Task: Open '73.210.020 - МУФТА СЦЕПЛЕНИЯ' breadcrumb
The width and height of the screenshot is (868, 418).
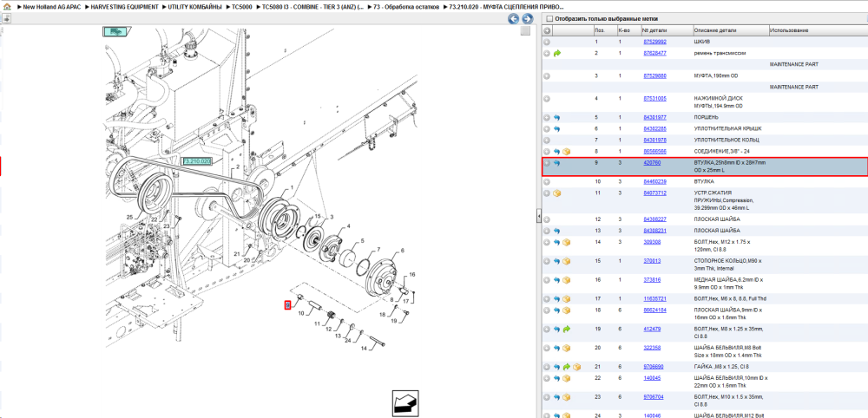Action: pyautogui.click(x=507, y=7)
